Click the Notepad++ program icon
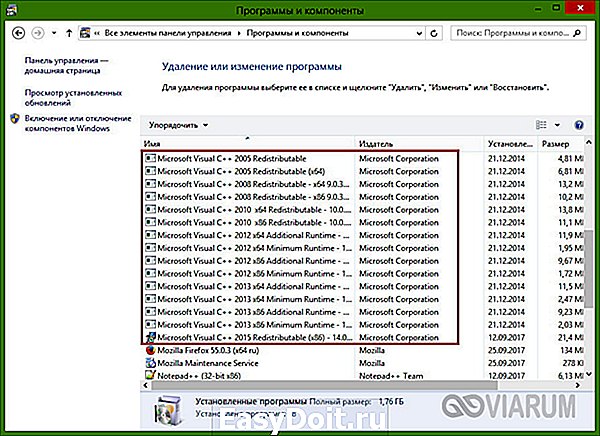 150,376
